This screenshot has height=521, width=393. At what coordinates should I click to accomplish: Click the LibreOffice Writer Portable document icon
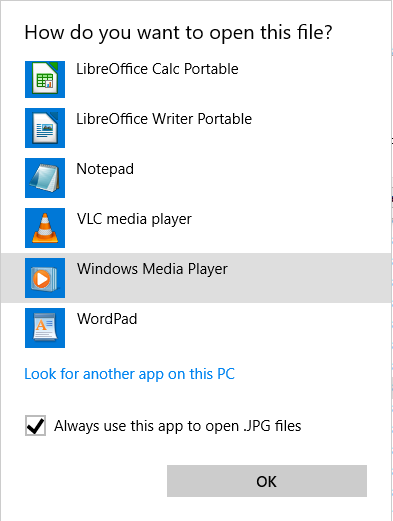pyautogui.click(x=45, y=128)
